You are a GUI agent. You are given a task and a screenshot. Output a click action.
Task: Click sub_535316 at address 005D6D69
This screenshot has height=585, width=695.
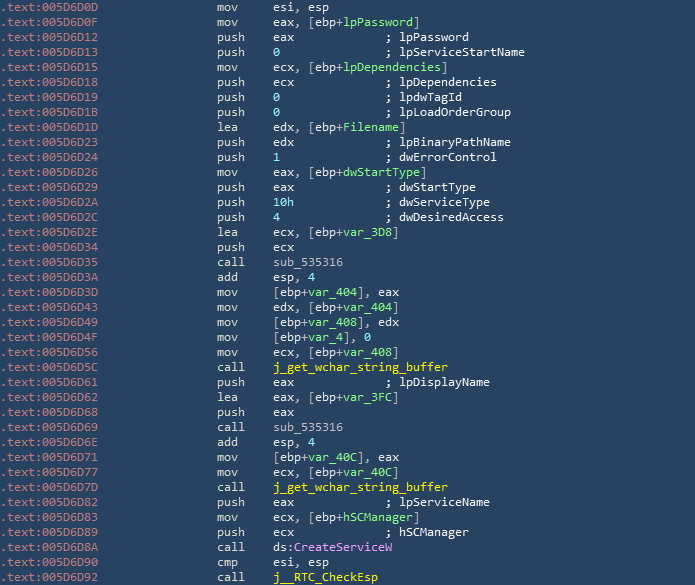(x=304, y=426)
